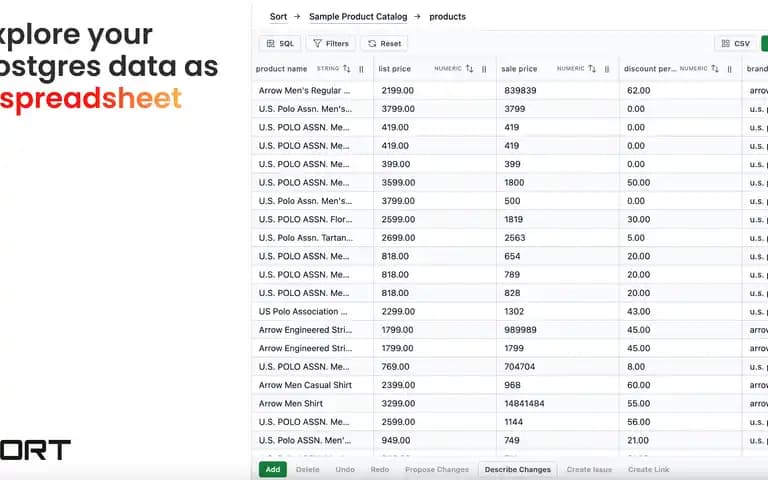Open the SQL editor button
Image resolution: width=768 pixels, height=480 pixels.
(280, 44)
